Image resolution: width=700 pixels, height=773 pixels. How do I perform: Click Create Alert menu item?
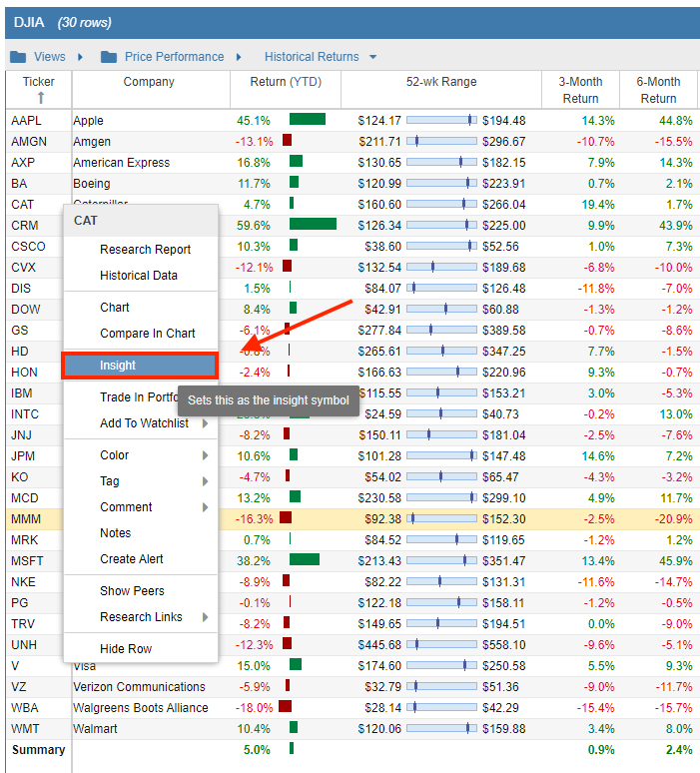click(131, 559)
